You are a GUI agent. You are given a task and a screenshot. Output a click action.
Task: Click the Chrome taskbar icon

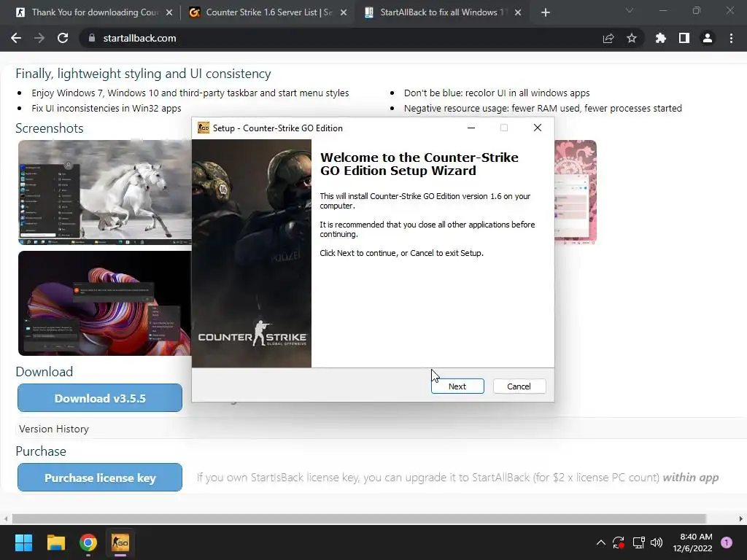(x=88, y=542)
